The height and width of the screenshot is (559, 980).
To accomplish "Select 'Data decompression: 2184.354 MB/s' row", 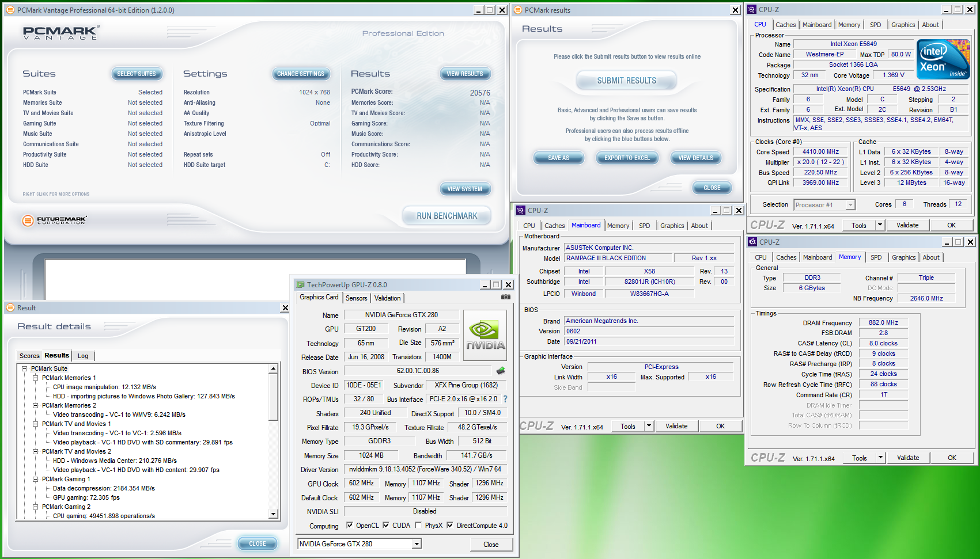I will (x=104, y=488).
